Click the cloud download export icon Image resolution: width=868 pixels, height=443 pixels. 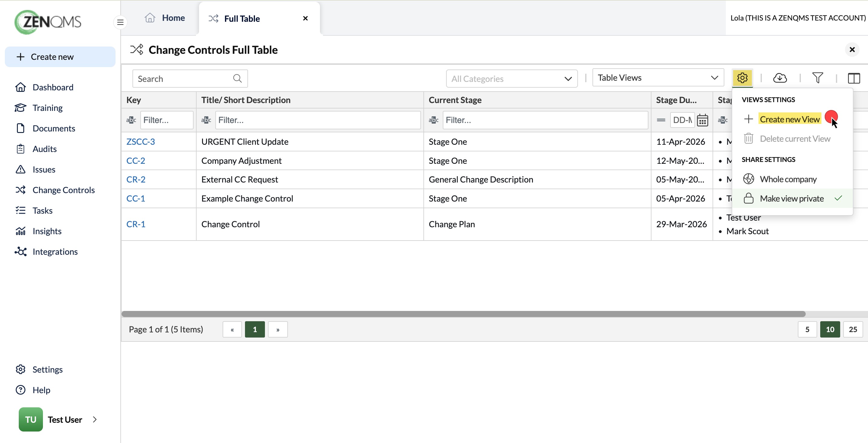tap(780, 78)
